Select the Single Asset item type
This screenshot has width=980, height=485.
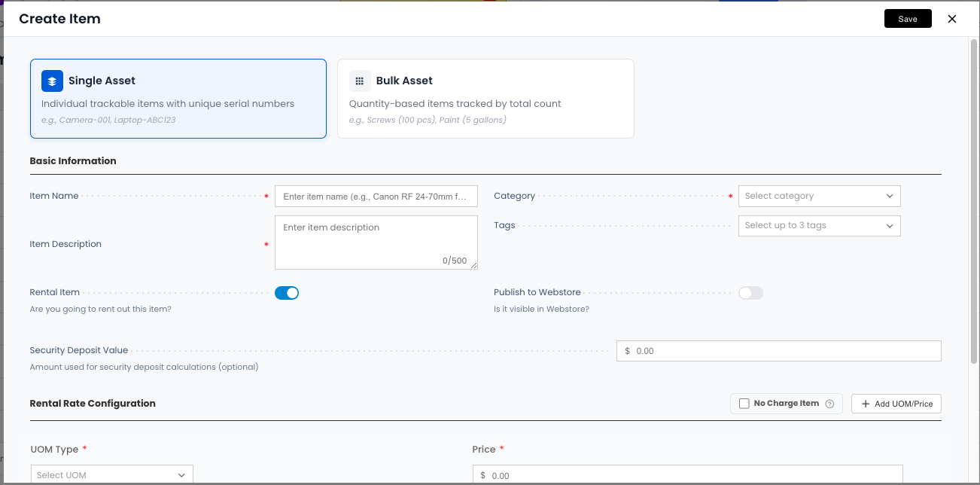click(x=178, y=99)
